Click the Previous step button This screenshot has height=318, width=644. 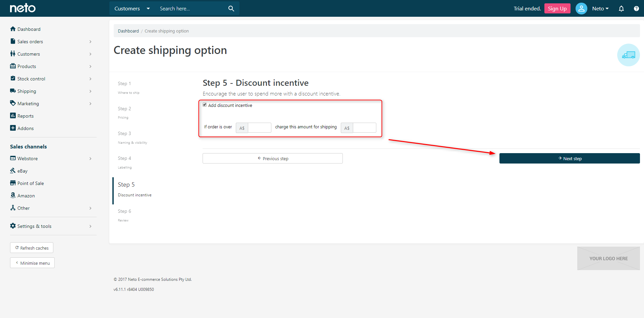tap(273, 158)
